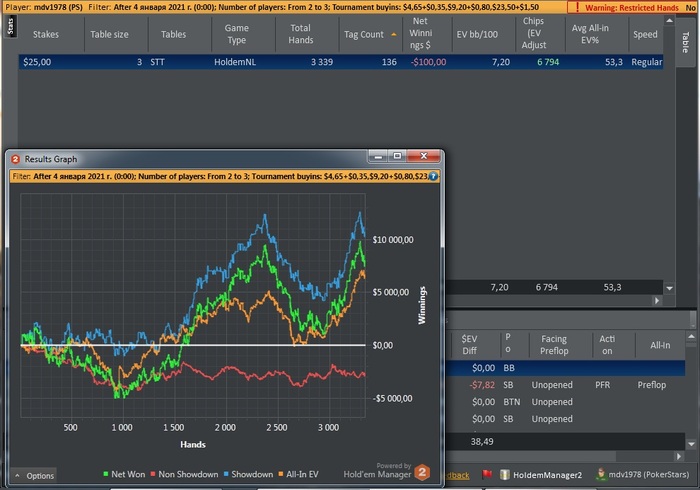Minimize the Results Graph window
This screenshot has height=490, width=700.
click(378, 156)
